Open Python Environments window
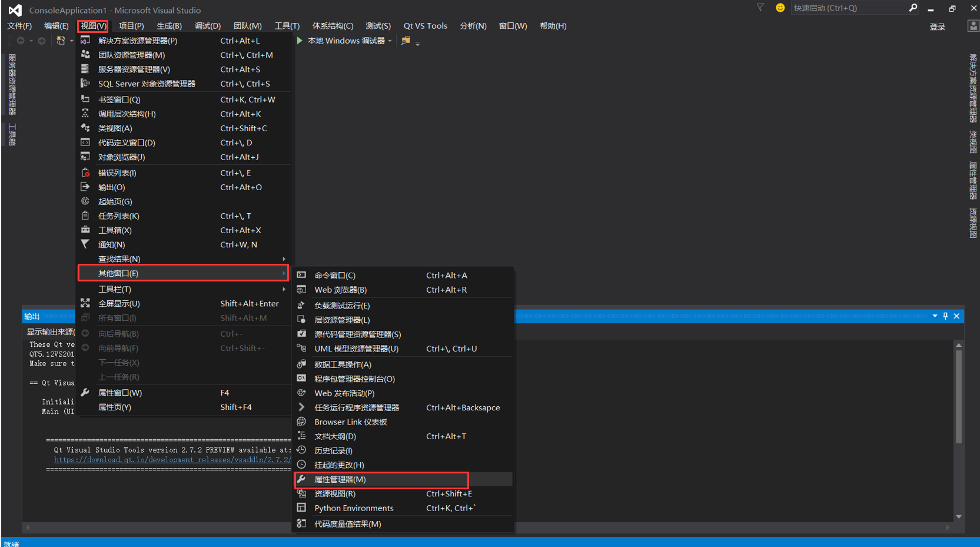The width and height of the screenshot is (980, 547). click(x=403, y=508)
